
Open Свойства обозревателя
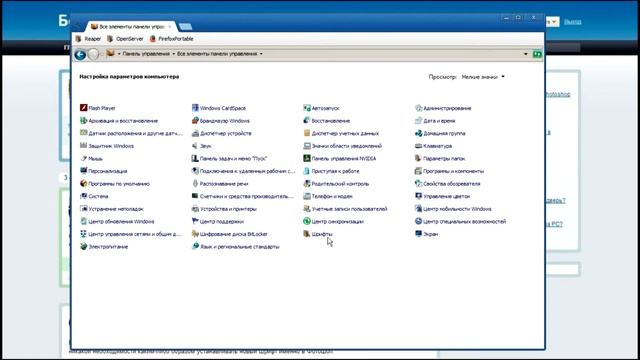[448, 184]
